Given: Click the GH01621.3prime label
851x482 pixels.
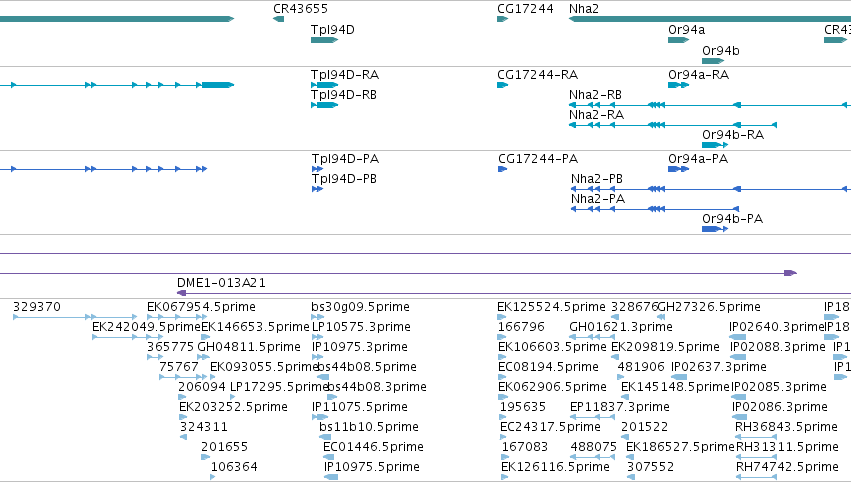Looking at the screenshot, I should tap(621, 327).
